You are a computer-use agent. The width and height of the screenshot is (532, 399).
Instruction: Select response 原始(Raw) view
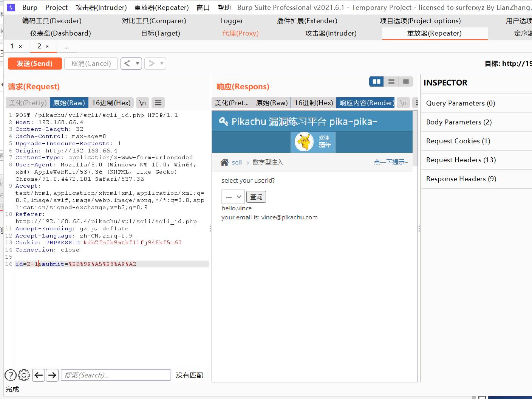tap(272, 103)
